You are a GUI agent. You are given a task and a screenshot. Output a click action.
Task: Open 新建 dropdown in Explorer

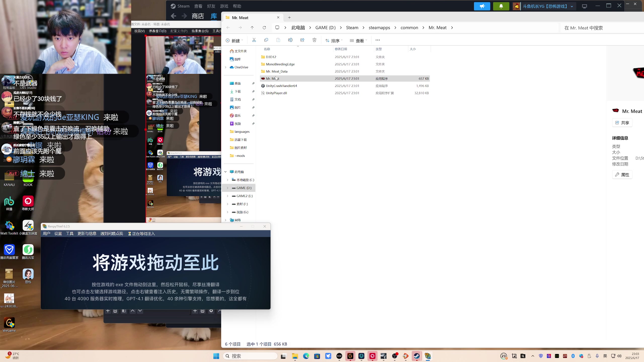(x=234, y=40)
